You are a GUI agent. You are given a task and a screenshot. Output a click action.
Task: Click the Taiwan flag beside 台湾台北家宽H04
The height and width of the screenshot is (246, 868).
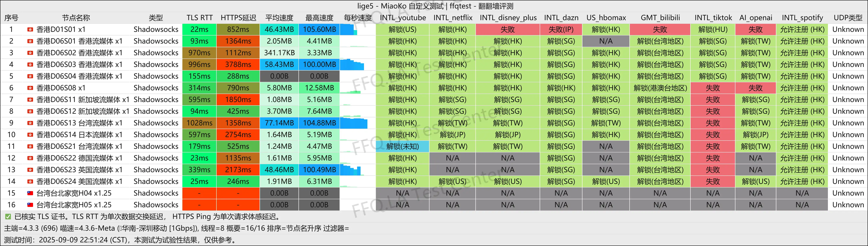[x=30, y=193]
